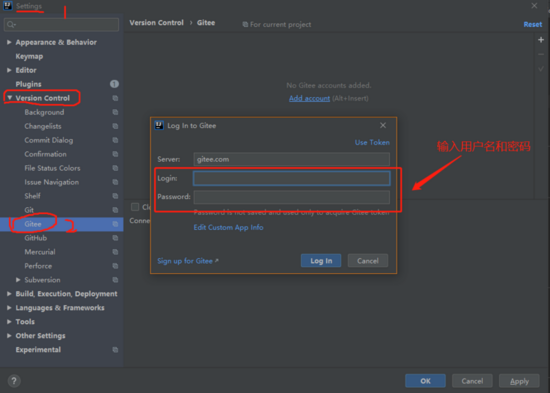
Task: Click Edit Custom App Info link
Action: pyautogui.click(x=228, y=227)
